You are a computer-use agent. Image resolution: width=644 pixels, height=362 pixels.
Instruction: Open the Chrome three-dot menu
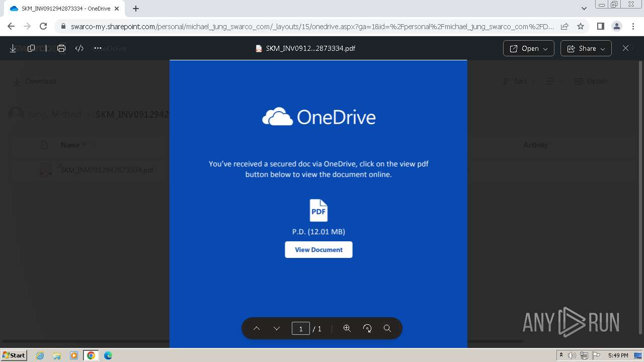(633, 26)
